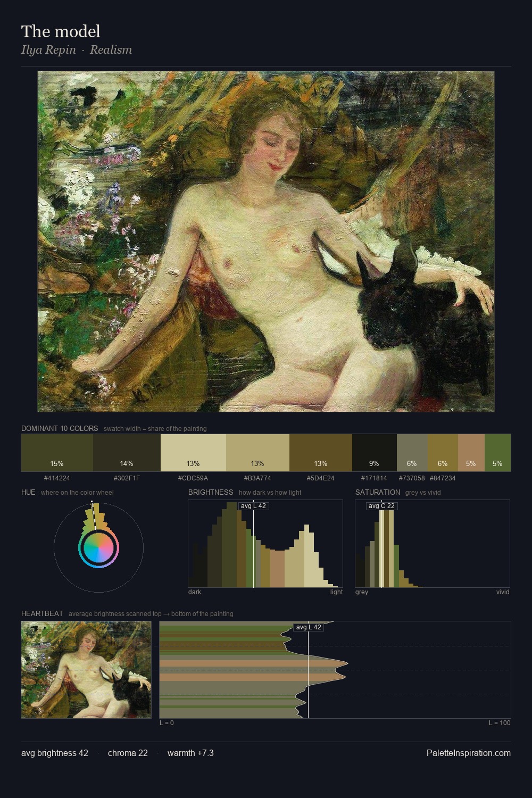Click the 15% swatch #414224
532x798 pixels.
pyautogui.click(x=57, y=453)
